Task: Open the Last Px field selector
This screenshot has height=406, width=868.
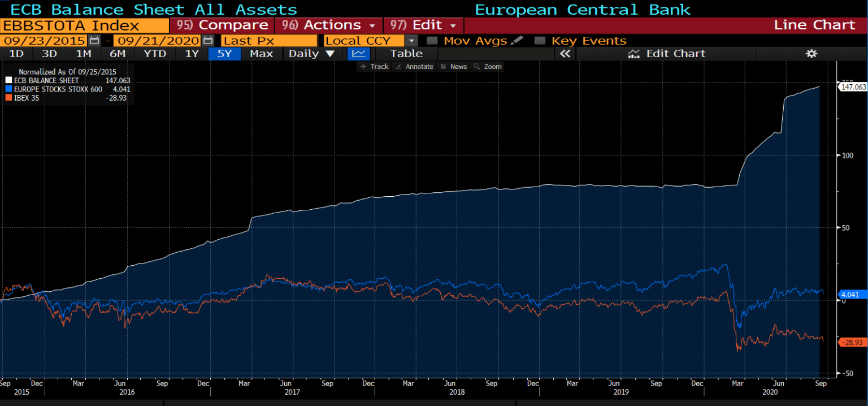Action: click(269, 41)
